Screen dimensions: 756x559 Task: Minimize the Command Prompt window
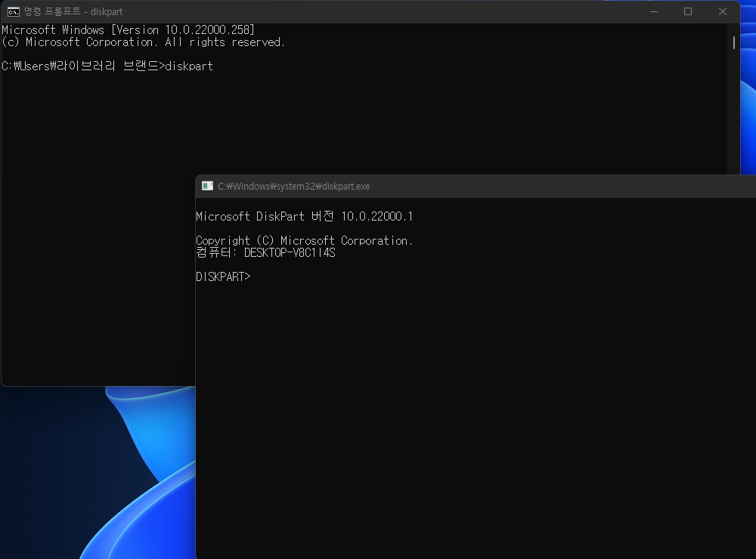coord(654,11)
